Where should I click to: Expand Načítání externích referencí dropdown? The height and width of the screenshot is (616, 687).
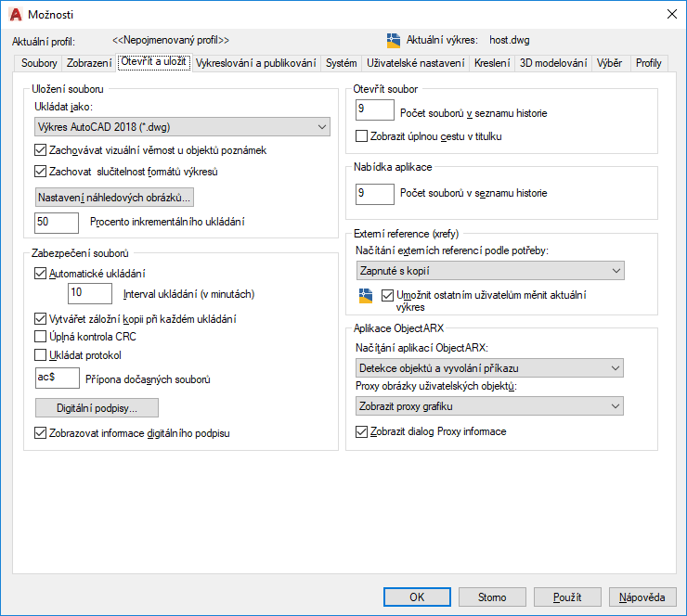tap(490, 270)
